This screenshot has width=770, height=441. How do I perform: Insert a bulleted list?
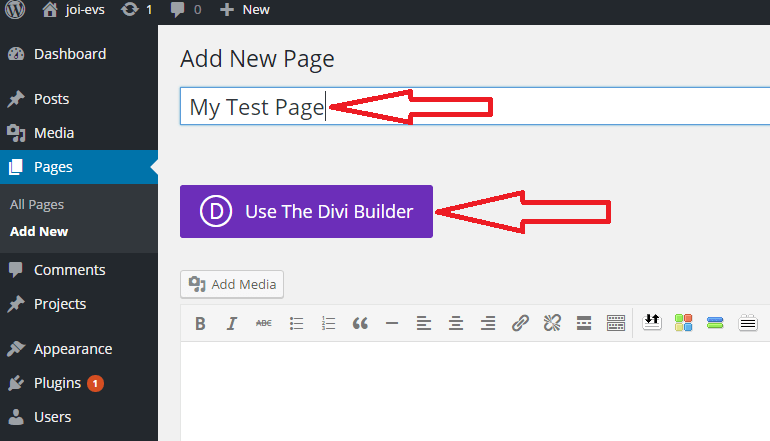(x=296, y=323)
